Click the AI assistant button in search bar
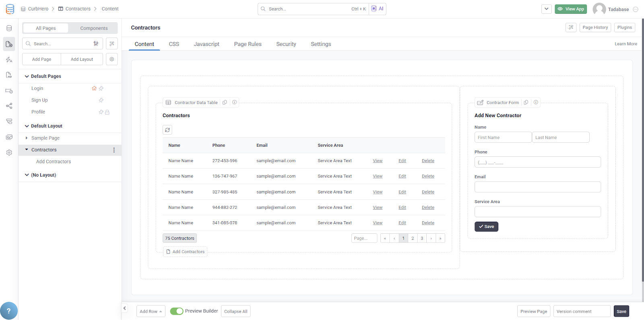The height and width of the screenshot is (320, 644). 378,9
